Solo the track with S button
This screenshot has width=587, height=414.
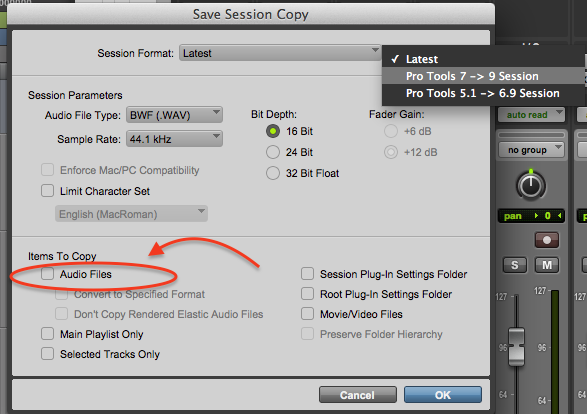click(x=514, y=265)
